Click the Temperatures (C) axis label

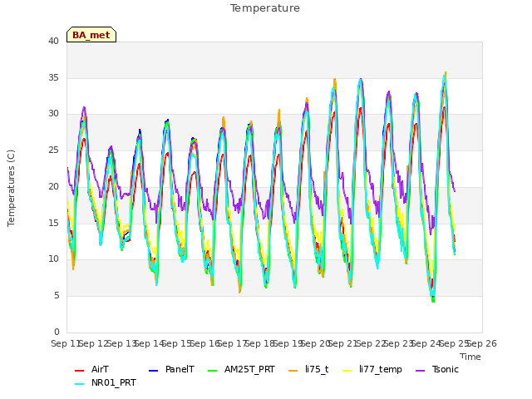point(11,188)
